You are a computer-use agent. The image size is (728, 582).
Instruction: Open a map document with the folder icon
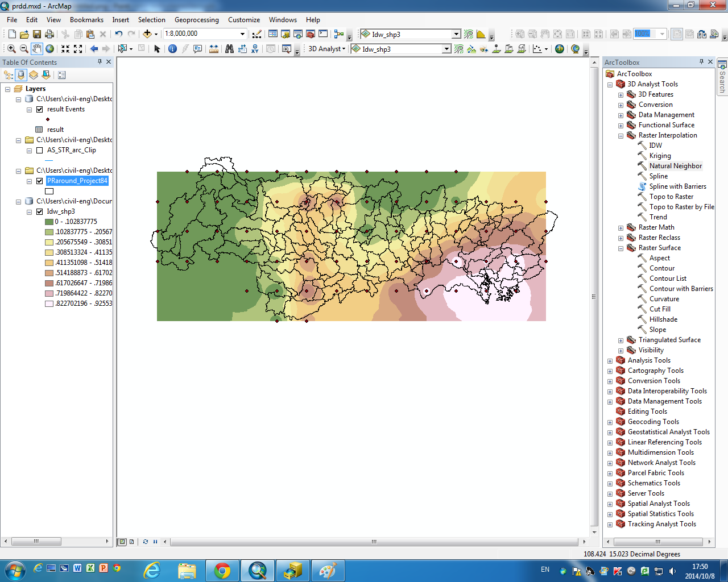click(x=24, y=34)
